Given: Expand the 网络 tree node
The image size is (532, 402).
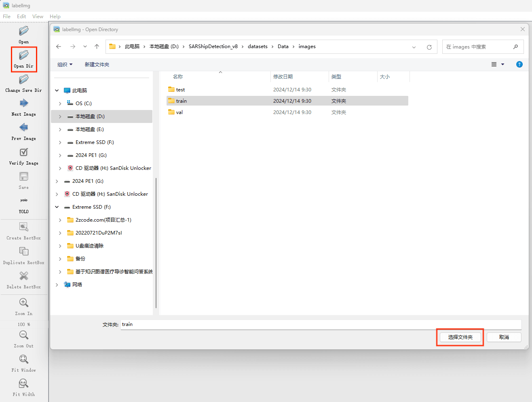Looking at the screenshot, I should click(57, 285).
